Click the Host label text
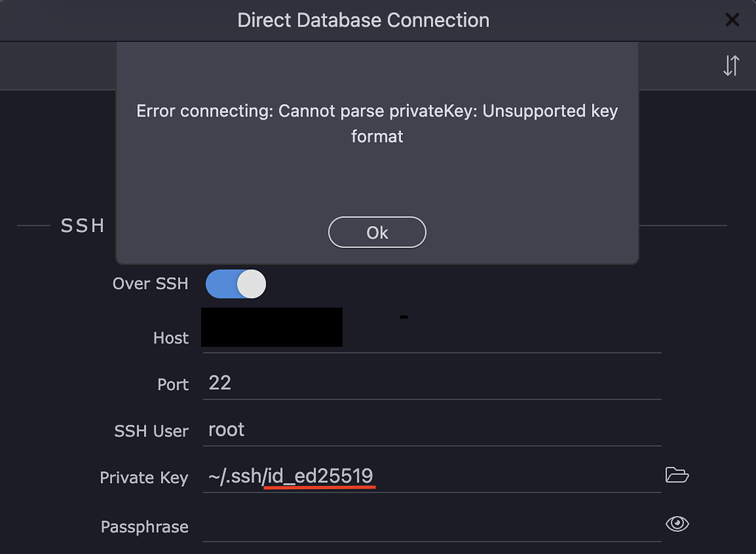 [171, 338]
